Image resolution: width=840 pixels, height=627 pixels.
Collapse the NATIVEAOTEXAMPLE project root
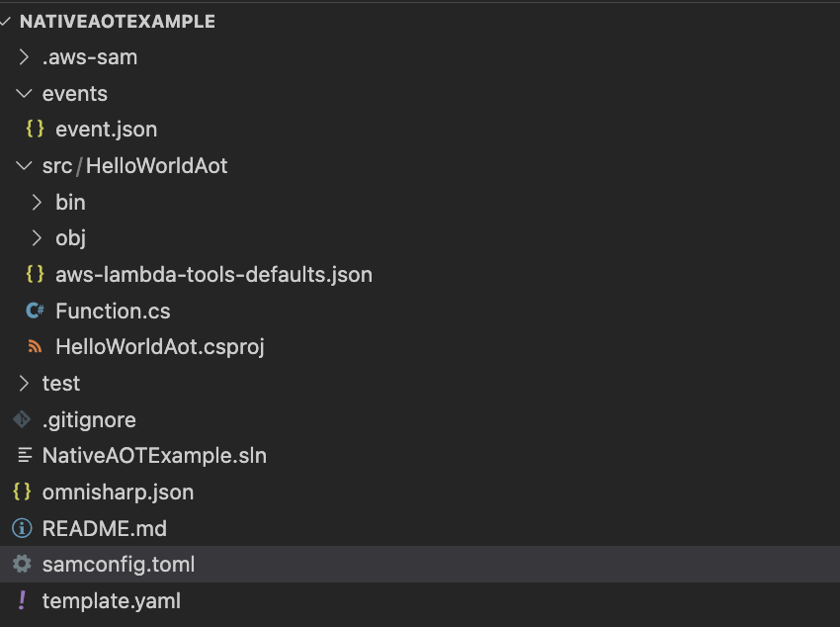coord(7,21)
